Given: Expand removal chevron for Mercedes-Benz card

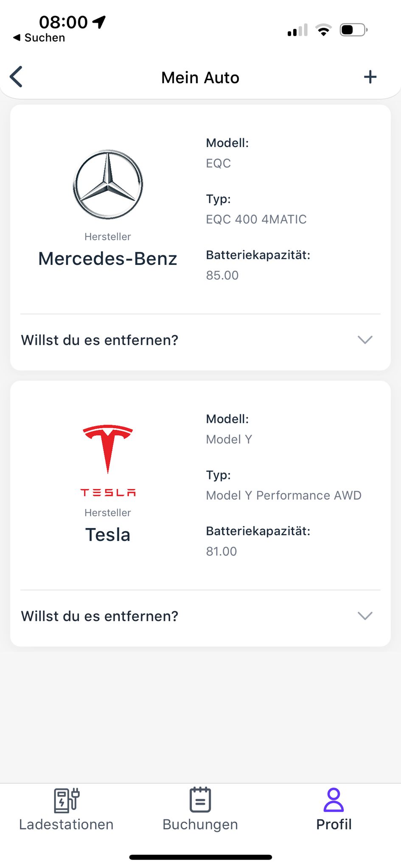Looking at the screenshot, I should click(x=365, y=340).
